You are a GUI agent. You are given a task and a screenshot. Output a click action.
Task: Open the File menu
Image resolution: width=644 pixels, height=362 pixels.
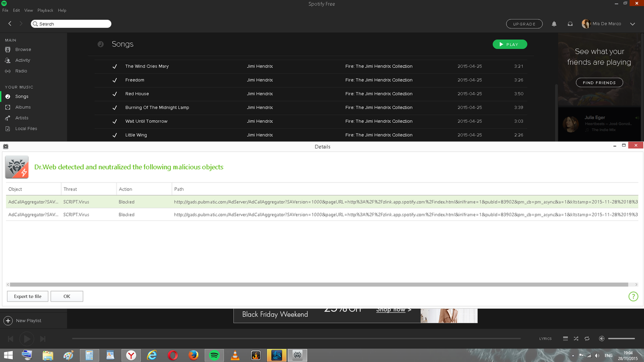(x=6, y=10)
